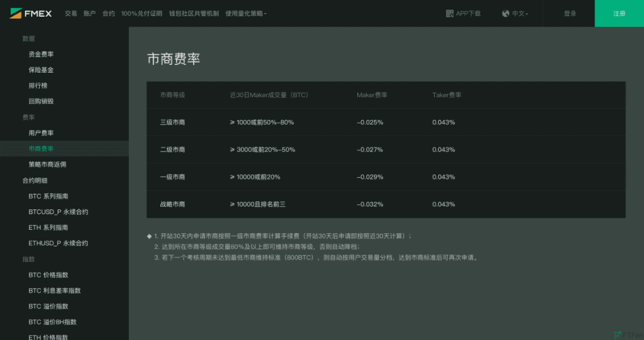Open BTC 系列指南 in sidebar

click(x=48, y=196)
